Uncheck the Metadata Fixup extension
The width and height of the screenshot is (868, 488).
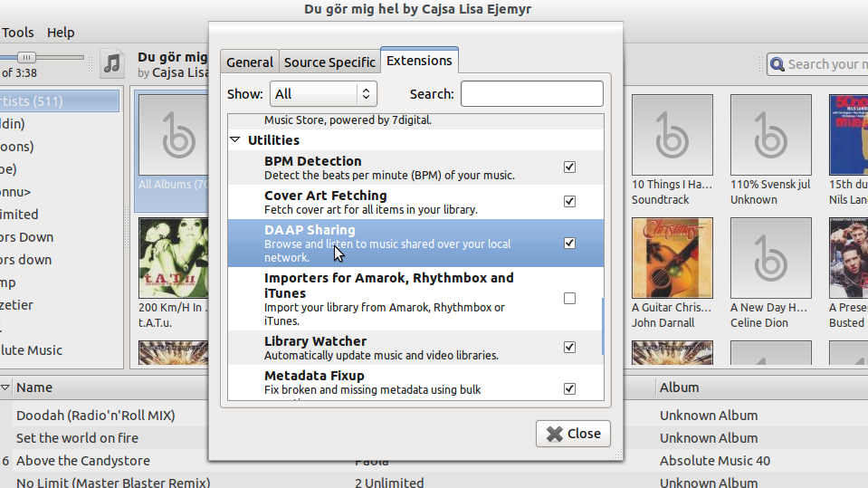[569, 388]
